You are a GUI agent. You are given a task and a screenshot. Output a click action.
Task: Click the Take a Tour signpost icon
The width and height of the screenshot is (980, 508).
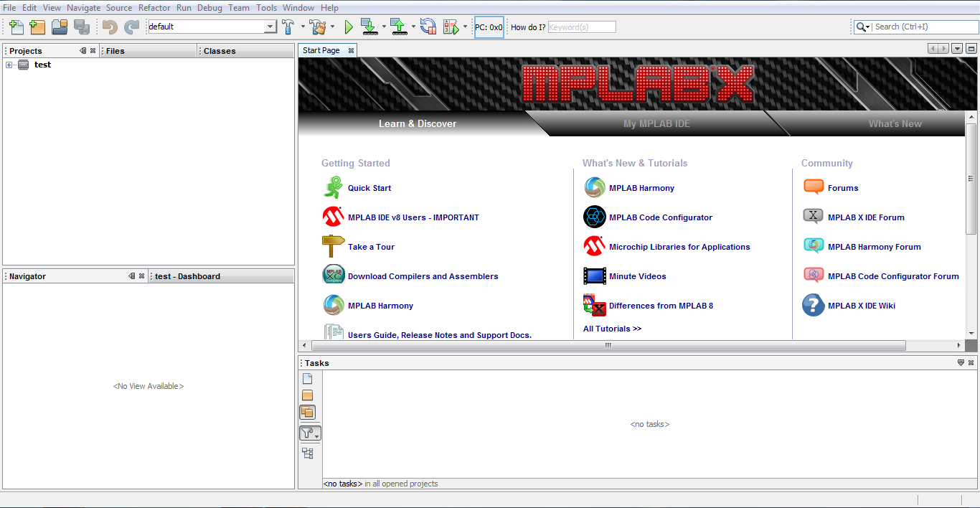pos(333,247)
